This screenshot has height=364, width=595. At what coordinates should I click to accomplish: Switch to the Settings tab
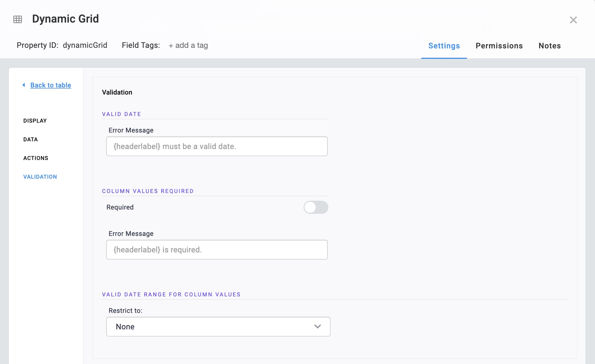point(444,46)
